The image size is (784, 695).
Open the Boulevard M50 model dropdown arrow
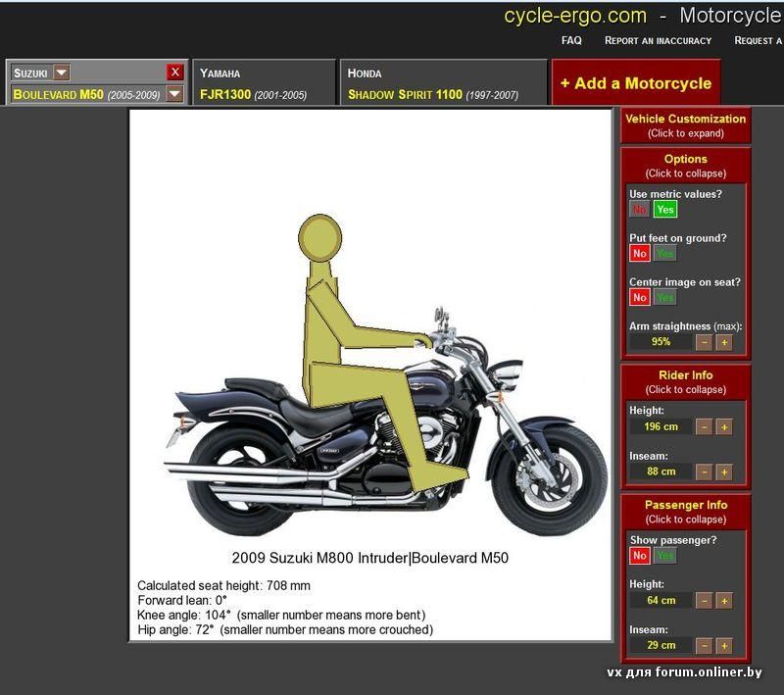click(174, 94)
